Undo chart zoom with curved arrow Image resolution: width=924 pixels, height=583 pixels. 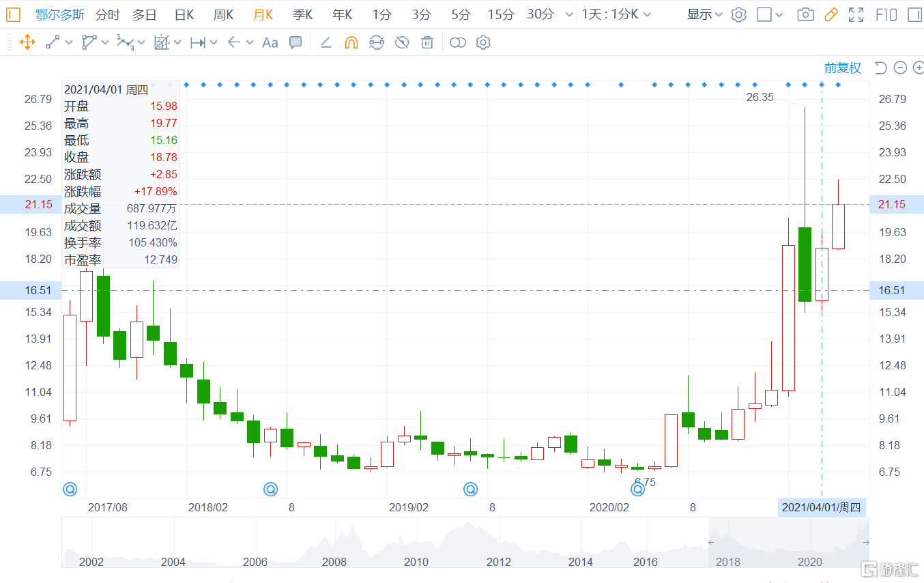pyautogui.click(x=880, y=68)
